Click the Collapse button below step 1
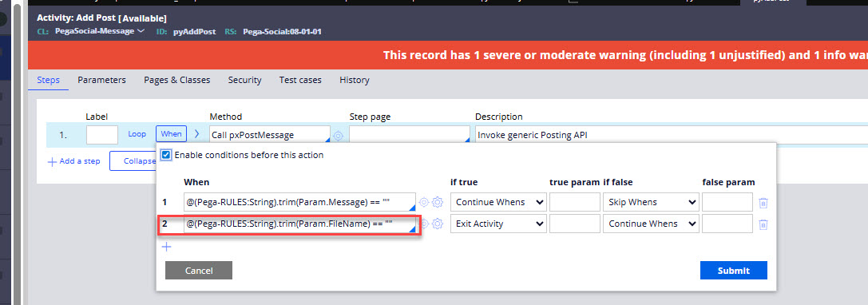 point(133,161)
